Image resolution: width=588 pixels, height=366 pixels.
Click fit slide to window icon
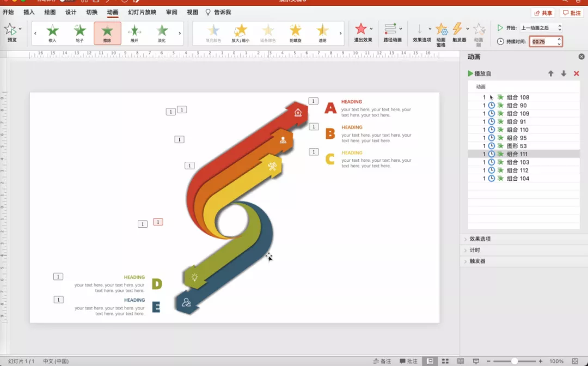tap(575, 361)
